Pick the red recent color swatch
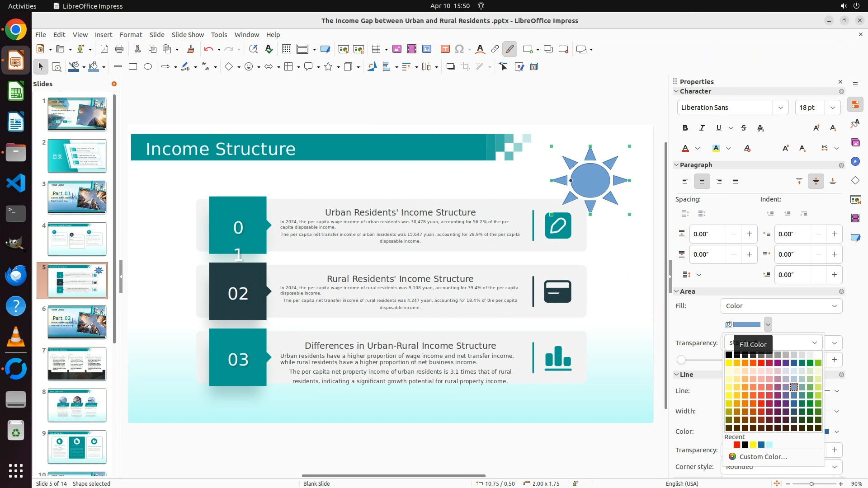Viewport: 868px width, 488px height. tap(737, 445)
